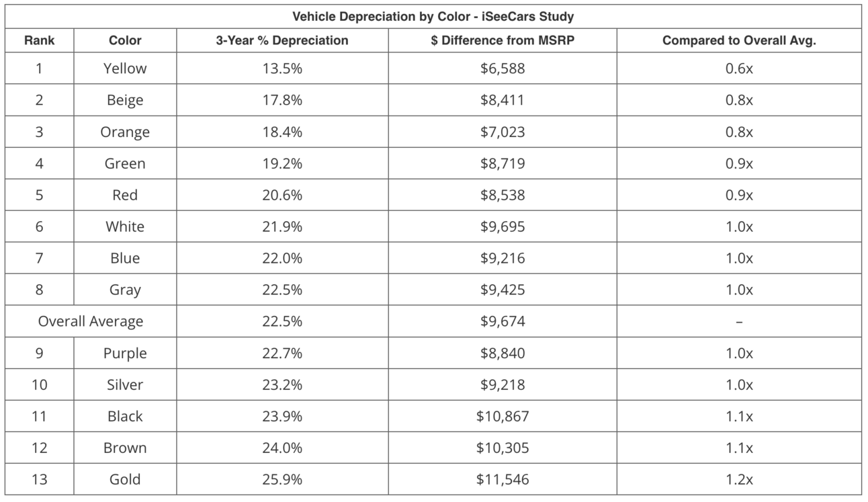Select the $9,674 overall average value
Viewport: 868px width, 502px height.
click(x=503, y=321)
